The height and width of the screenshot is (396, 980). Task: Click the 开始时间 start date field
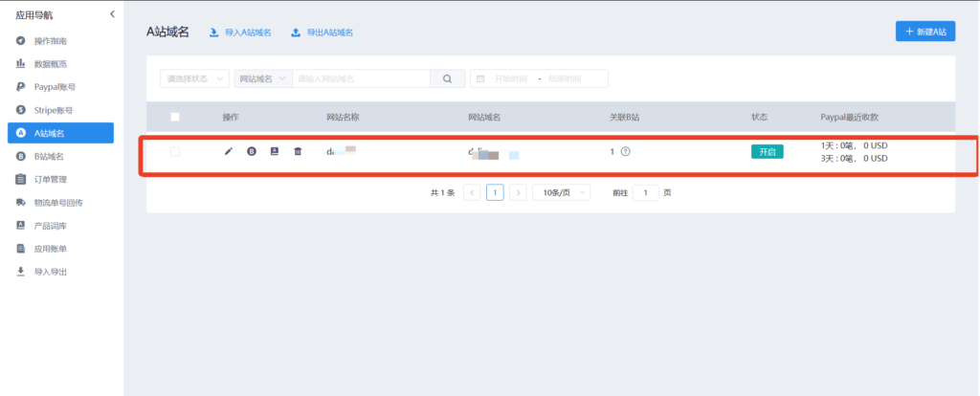(511, 78)
